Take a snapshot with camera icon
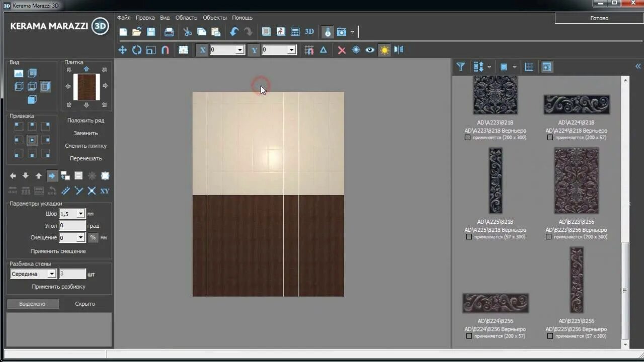 tap(342, 32)
